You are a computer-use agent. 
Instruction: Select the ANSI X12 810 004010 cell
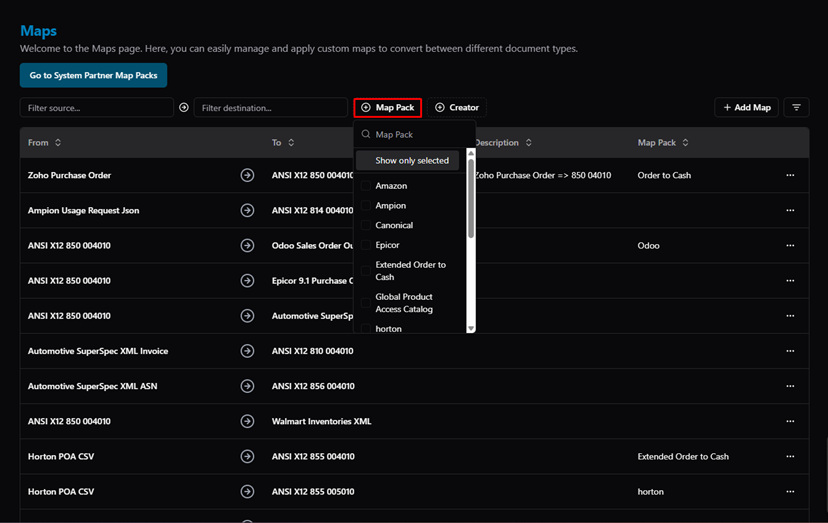coord(313,351)
